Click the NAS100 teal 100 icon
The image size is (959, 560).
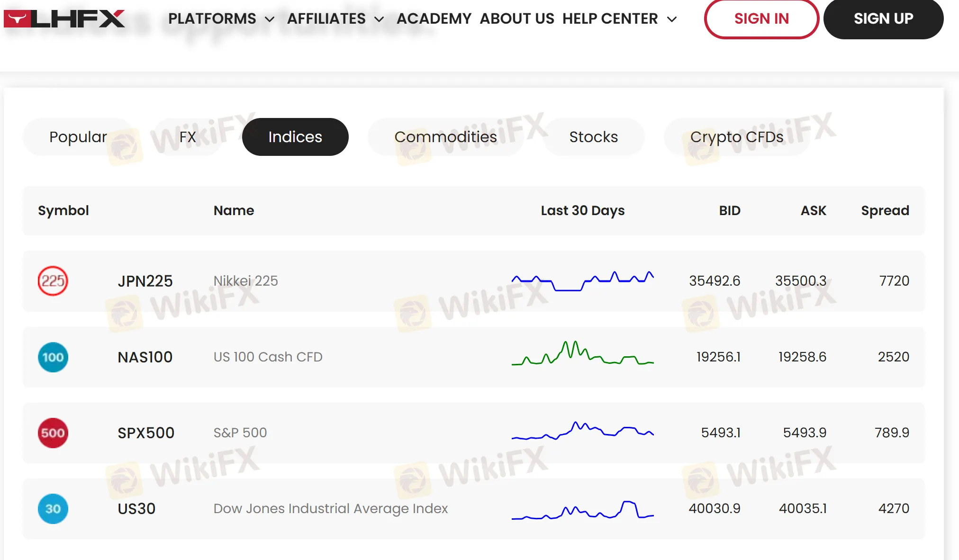coord(53,357)
